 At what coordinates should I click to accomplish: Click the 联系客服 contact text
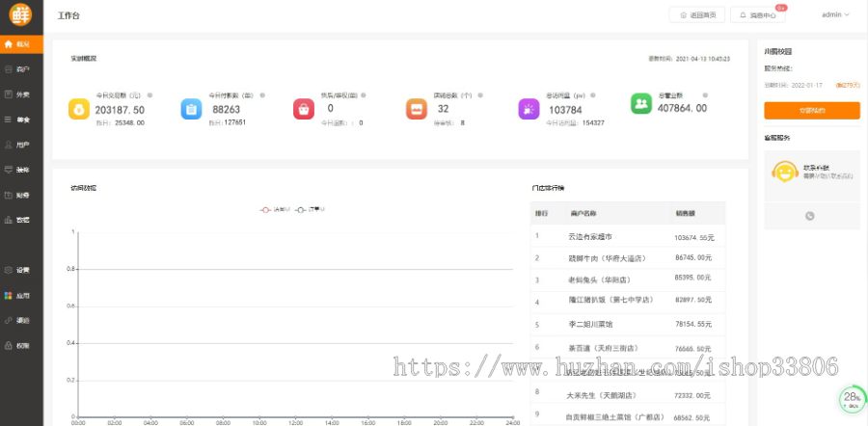816,167
